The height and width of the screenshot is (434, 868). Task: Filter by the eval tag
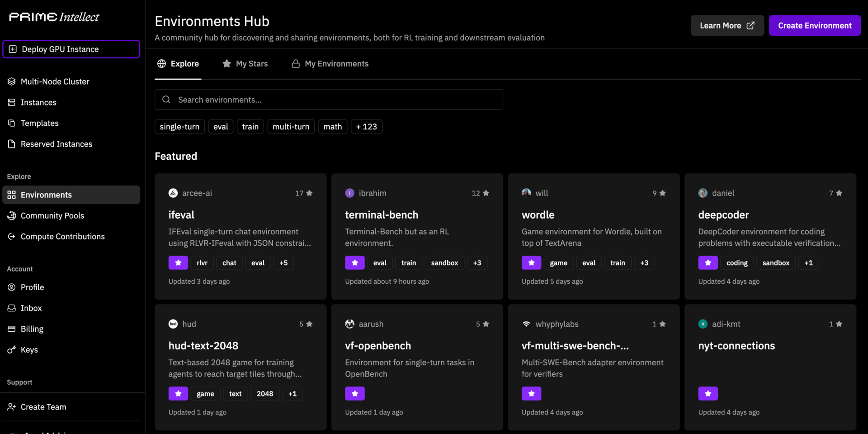[x=221, y=126]
